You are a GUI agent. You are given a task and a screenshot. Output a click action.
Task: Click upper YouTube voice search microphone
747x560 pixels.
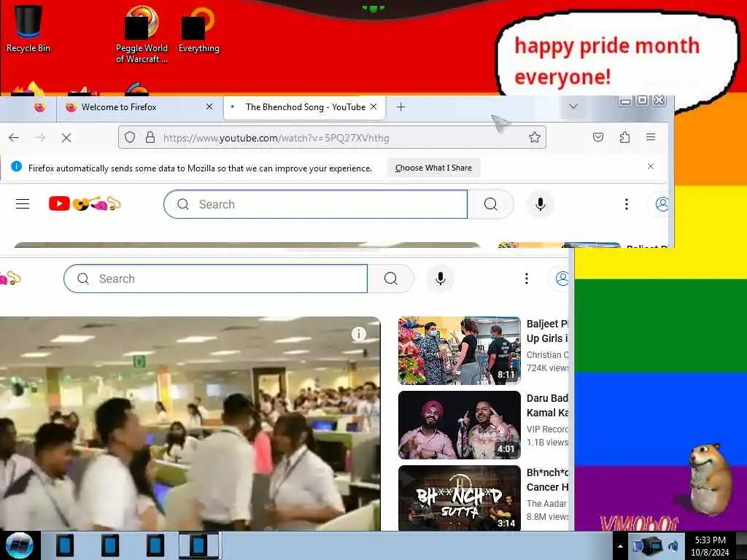tap(541, 204)
